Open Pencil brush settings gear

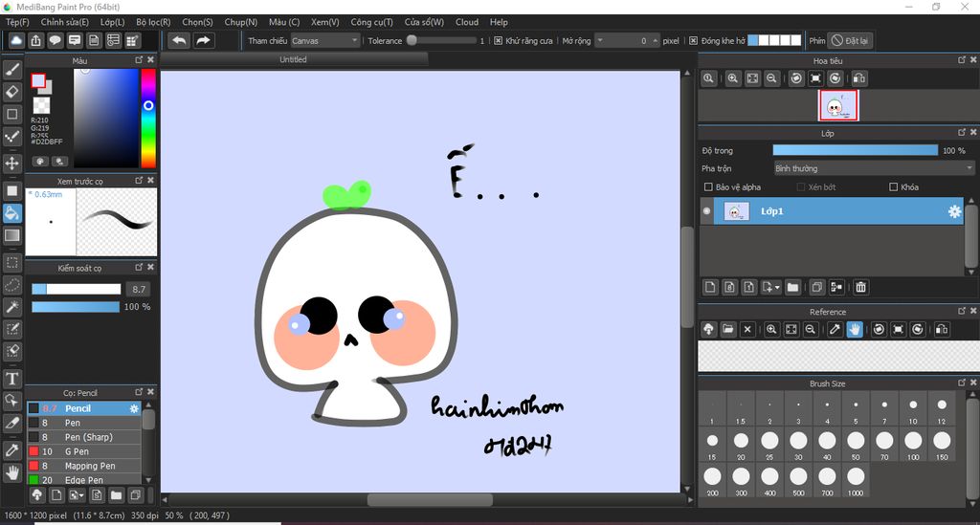pyautogui.click(x=134, y=408)
